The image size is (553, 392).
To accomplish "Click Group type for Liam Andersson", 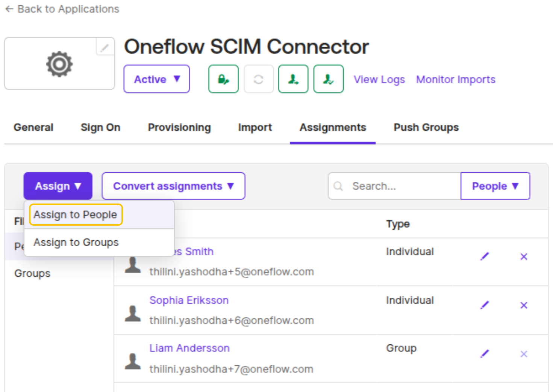I will click(401, 348).
